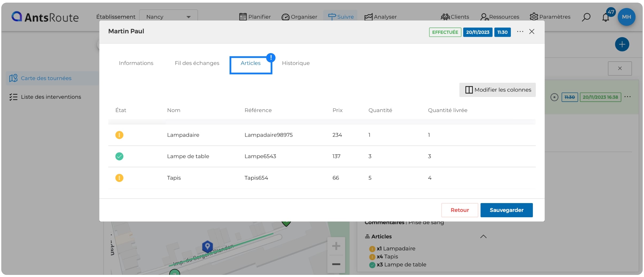Open Liste des interventions sidebar item
Viewport: 644px width, 277px height.
(45, 97)
